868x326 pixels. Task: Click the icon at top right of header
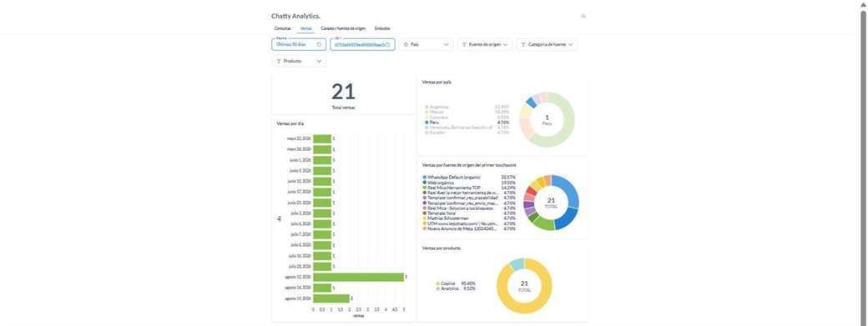tap(583, 16)
